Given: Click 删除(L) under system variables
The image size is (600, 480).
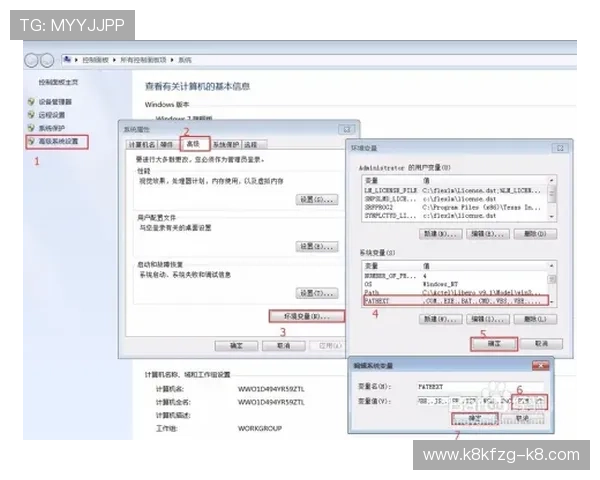Looking at the screenshot, I should click(x=535, y=319).
